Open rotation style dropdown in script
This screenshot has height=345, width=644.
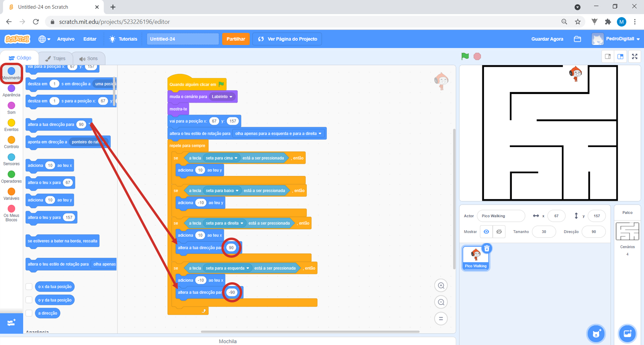tap(278, 134)
